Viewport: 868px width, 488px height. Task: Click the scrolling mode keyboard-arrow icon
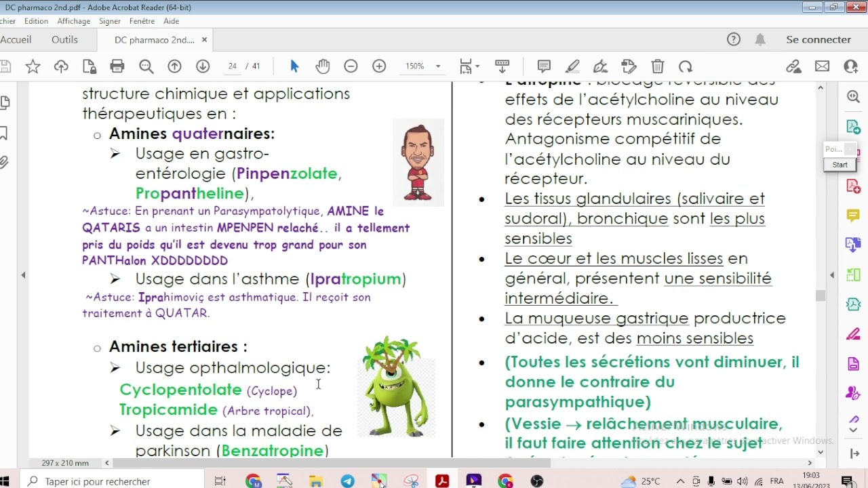tap(502, 66)
